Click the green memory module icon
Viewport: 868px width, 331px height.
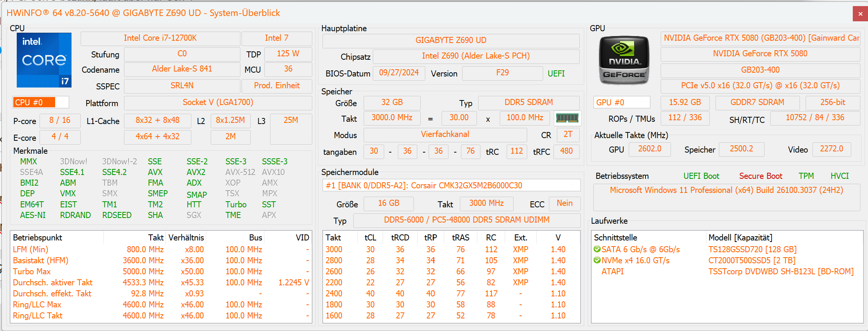point(567,118)
